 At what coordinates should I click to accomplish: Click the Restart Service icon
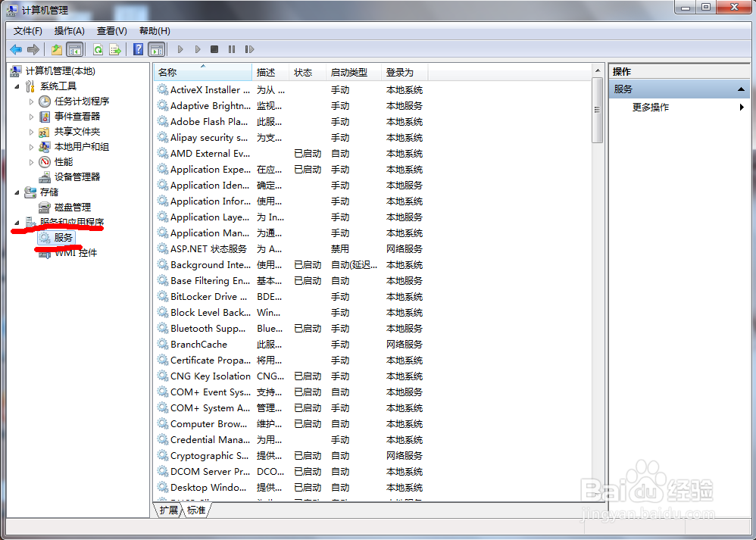(249, 48)
